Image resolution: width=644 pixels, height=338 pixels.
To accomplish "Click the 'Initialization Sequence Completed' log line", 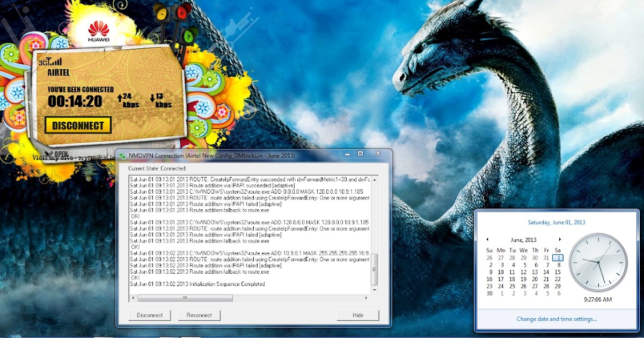I will coord(197,284).
